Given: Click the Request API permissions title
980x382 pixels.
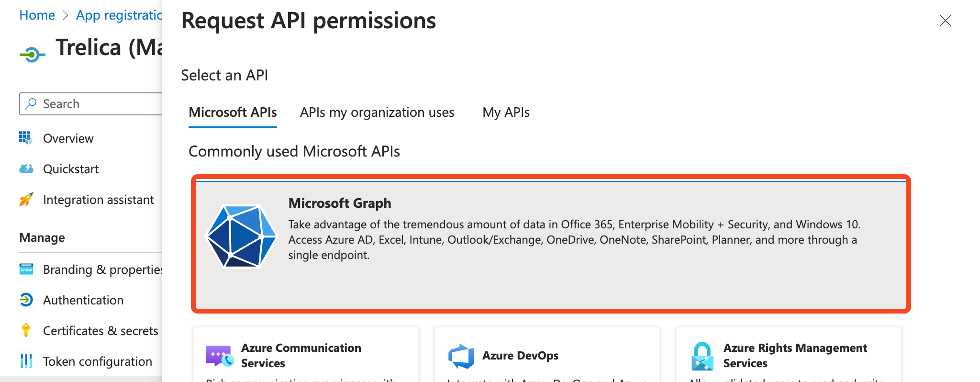Looking at the screenshot, I should (309, 21).
